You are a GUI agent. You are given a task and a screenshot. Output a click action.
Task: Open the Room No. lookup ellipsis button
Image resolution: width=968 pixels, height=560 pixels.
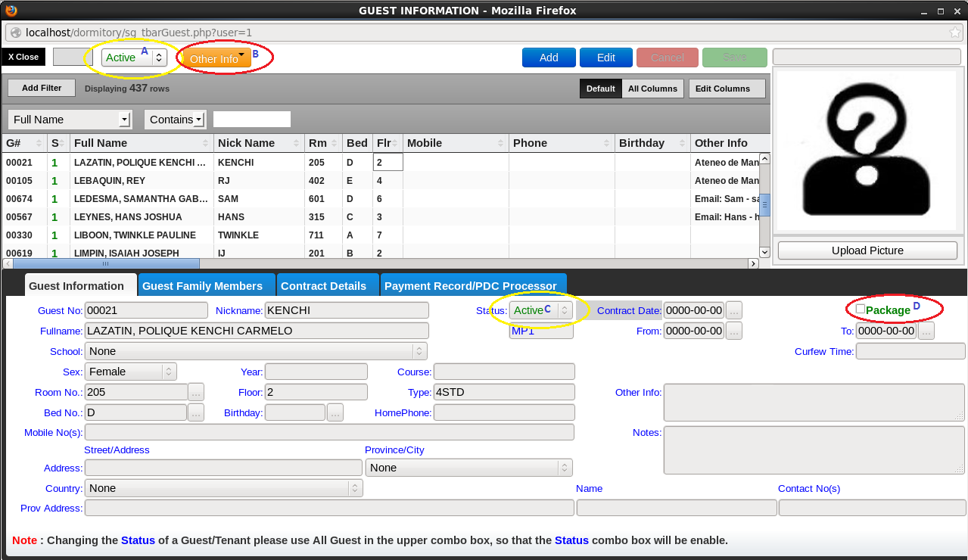[196, 392]
